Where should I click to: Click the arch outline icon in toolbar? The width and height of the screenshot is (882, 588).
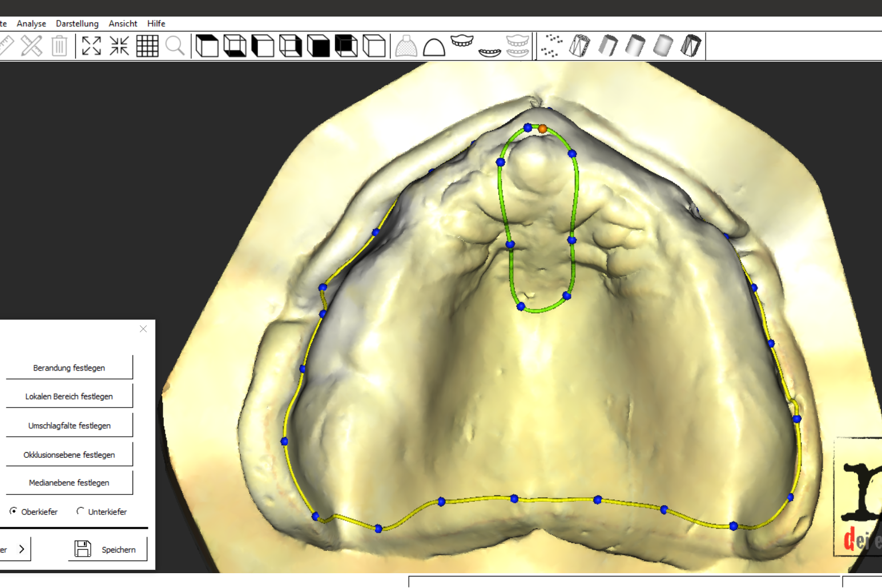pyautogui.click(x=434, y=46)
